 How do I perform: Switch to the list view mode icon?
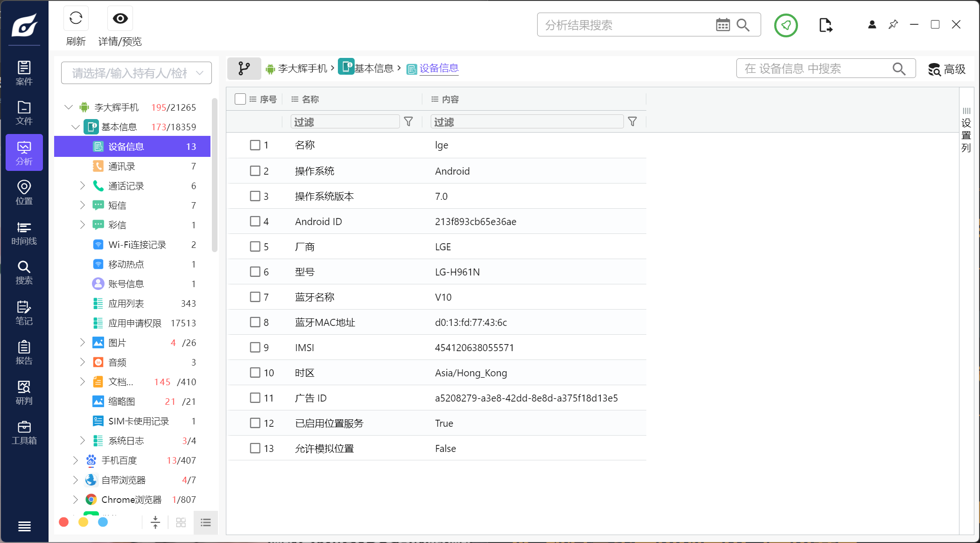205,522
